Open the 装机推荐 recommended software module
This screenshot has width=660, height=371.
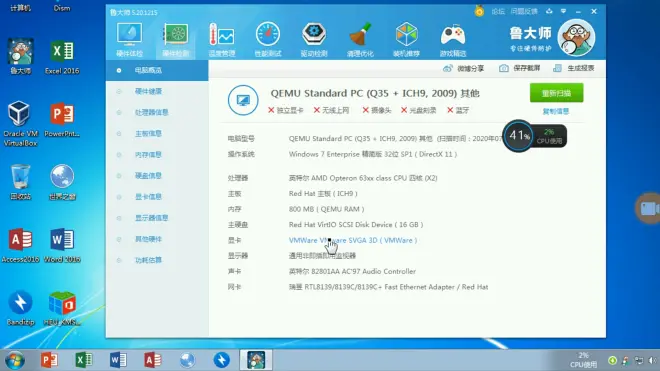click(407, 40)
